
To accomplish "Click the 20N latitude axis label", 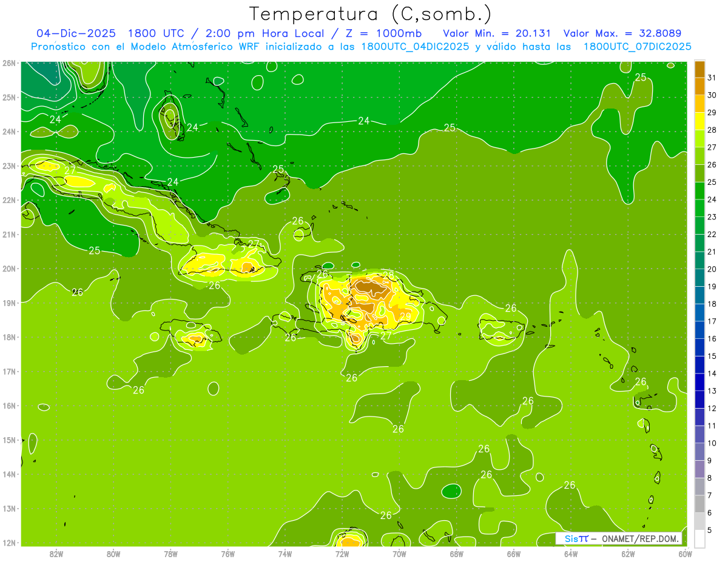I will point(8,269).
